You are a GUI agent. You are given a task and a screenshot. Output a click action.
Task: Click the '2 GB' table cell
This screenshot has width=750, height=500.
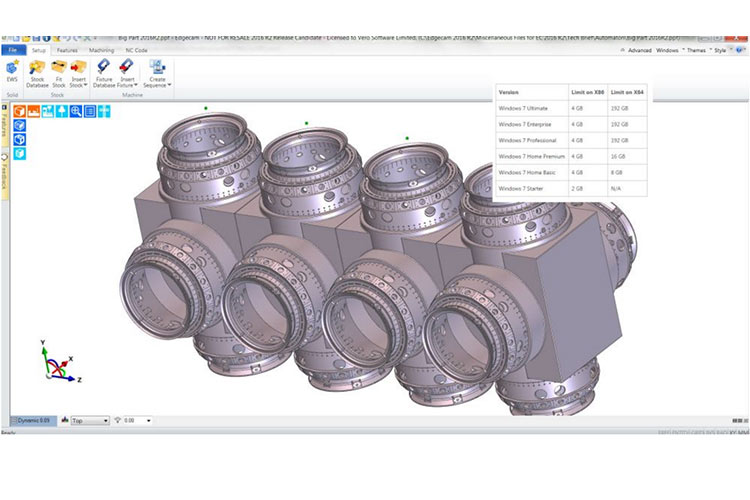point(587,189)
